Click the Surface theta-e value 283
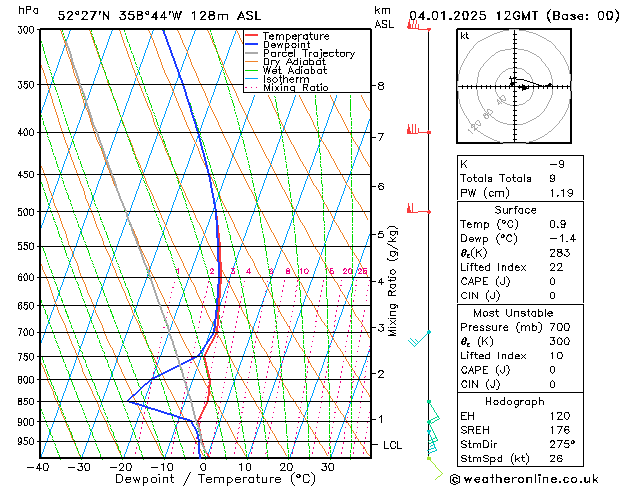629x486 pixels. [560, 253]
